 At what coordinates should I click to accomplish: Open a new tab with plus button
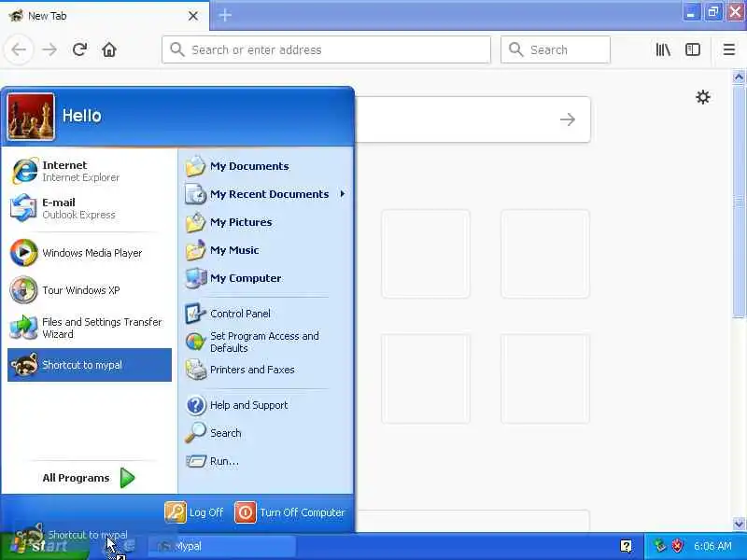(225, 15)
